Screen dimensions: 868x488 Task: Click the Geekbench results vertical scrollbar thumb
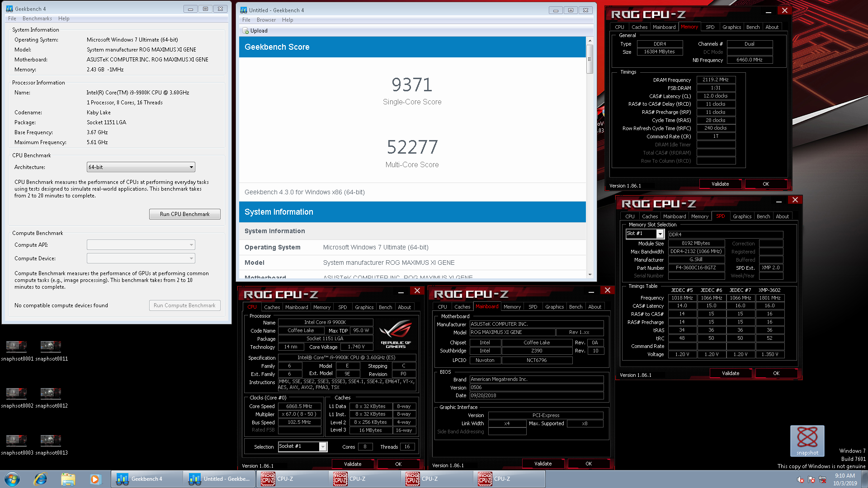pyautogui.click(x=590, y=59)
